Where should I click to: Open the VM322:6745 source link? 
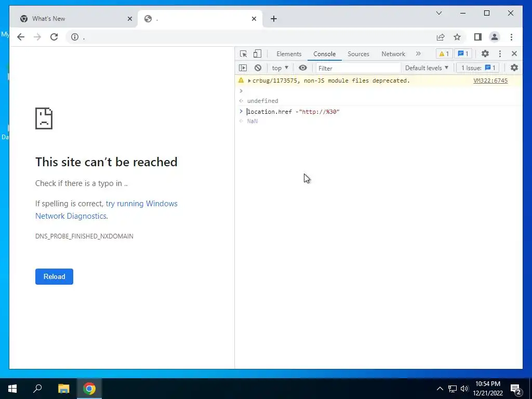pos(490,81)
